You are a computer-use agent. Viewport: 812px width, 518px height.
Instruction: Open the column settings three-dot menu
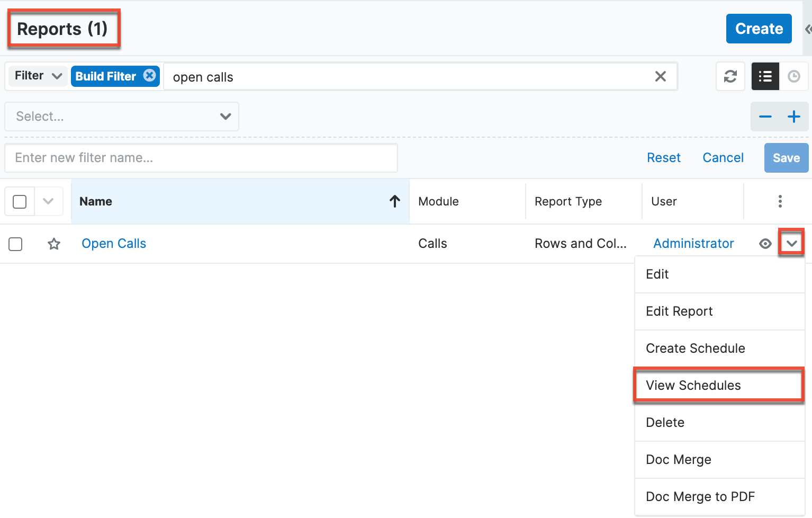point(780,201)
